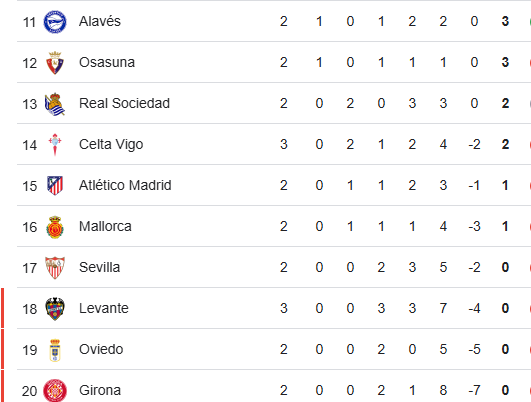Select the Sevilla club crest icon
The height and width of the screenshot is (402, 531).
tap(55, 268)
